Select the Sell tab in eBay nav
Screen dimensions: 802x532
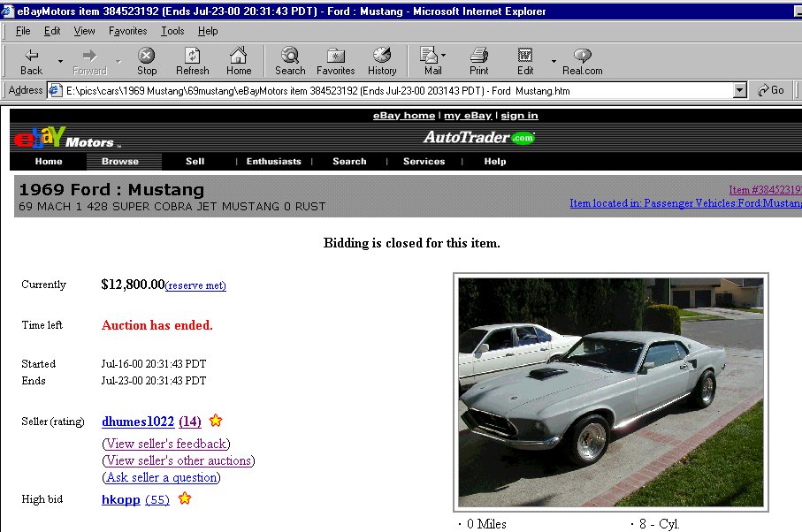[195, 162]
